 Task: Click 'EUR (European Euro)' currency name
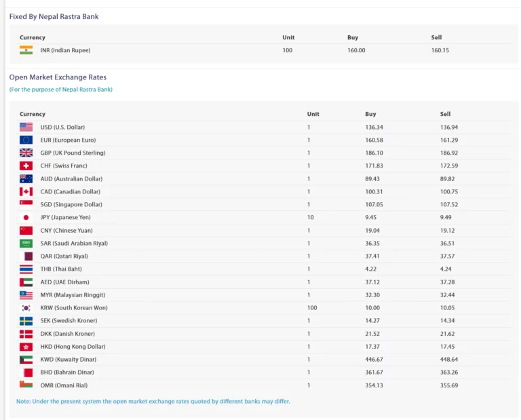tap(68, 140)
